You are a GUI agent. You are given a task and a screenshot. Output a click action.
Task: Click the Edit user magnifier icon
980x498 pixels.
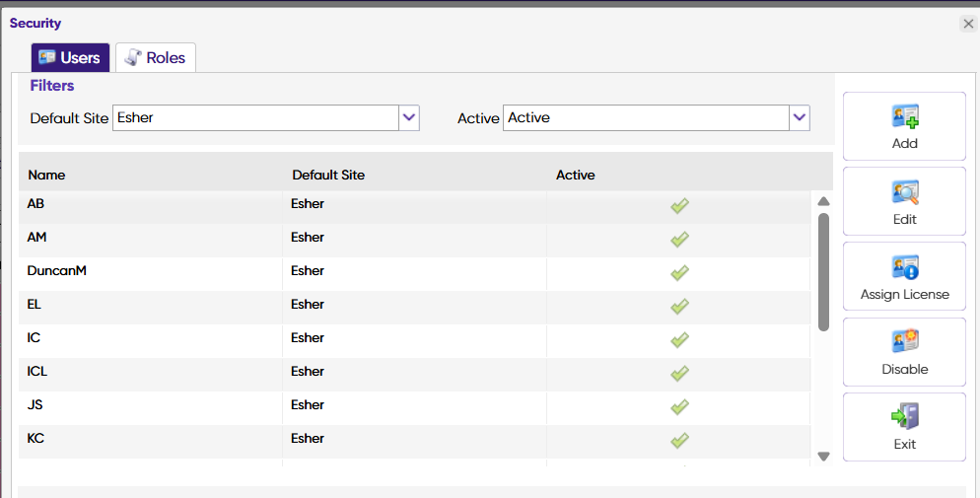(x=905, y=192)
